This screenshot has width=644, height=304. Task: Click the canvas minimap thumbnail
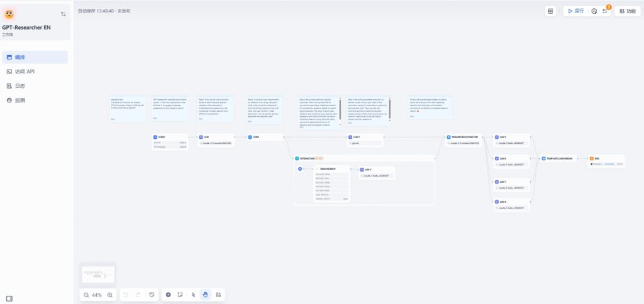98,274
